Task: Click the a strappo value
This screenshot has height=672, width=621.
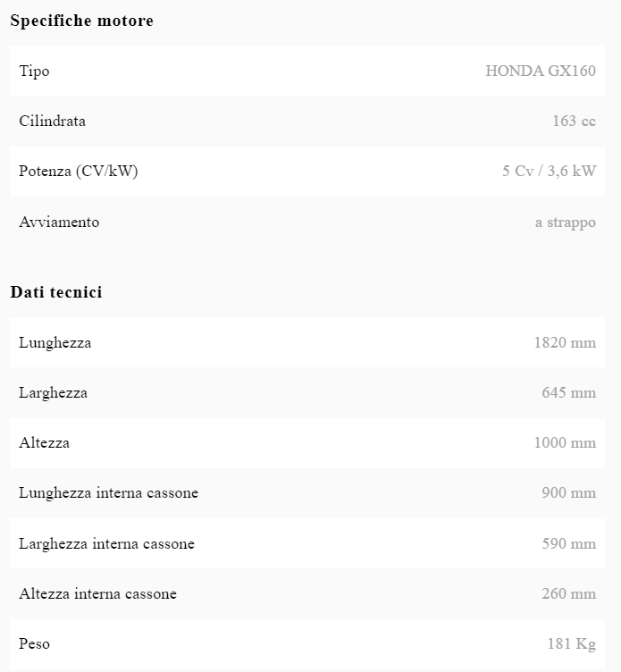Action: point(566,223)
